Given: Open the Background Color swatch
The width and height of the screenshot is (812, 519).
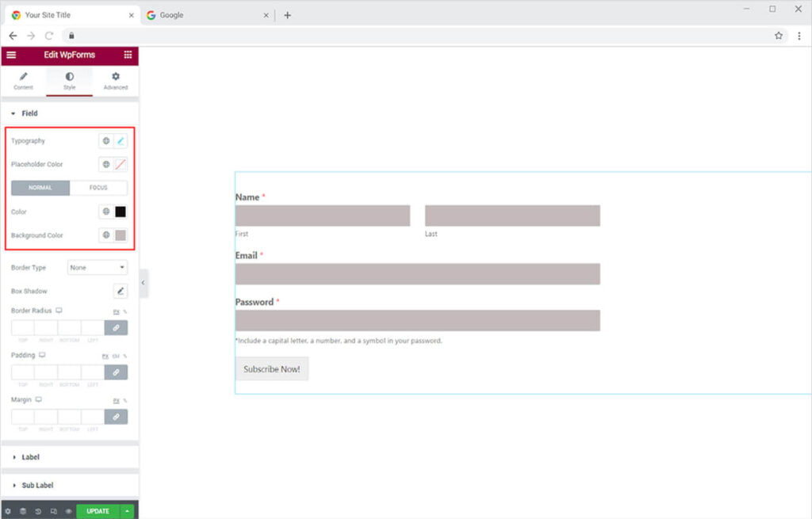Looking at the screenshot, I should point(121,235).
